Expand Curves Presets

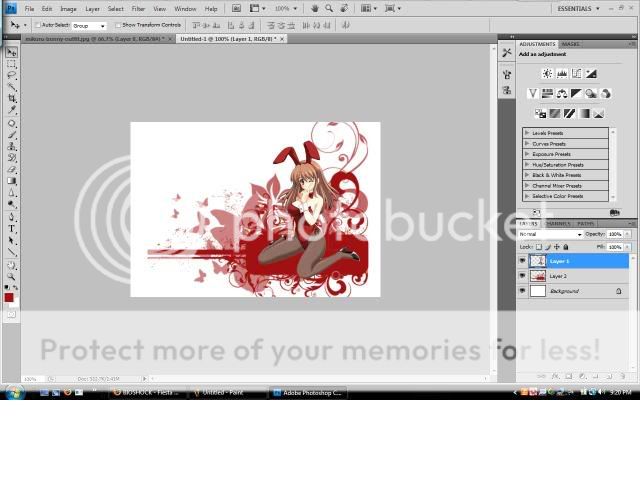click(527, 143)
